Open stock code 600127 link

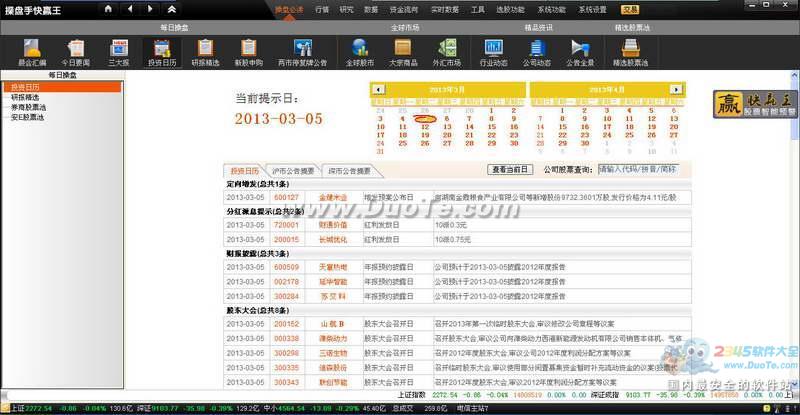[x=286, y=197]
